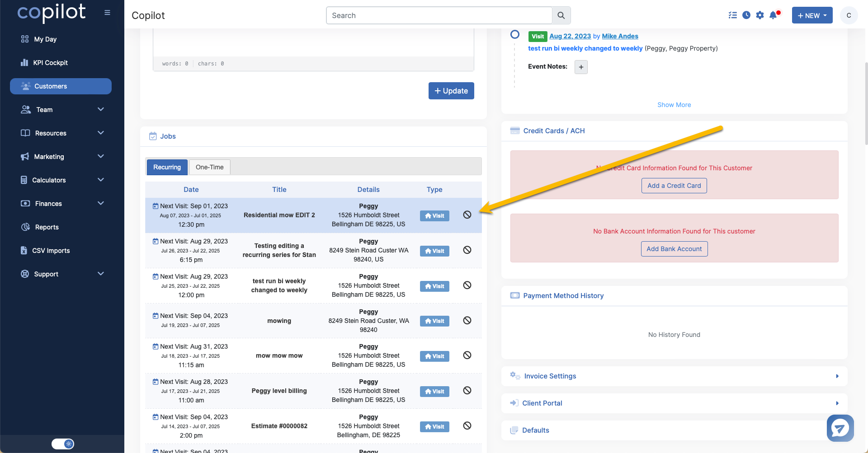The image size is (868, 453).
Task: Expand the Client Portal section
Action: 674,403
